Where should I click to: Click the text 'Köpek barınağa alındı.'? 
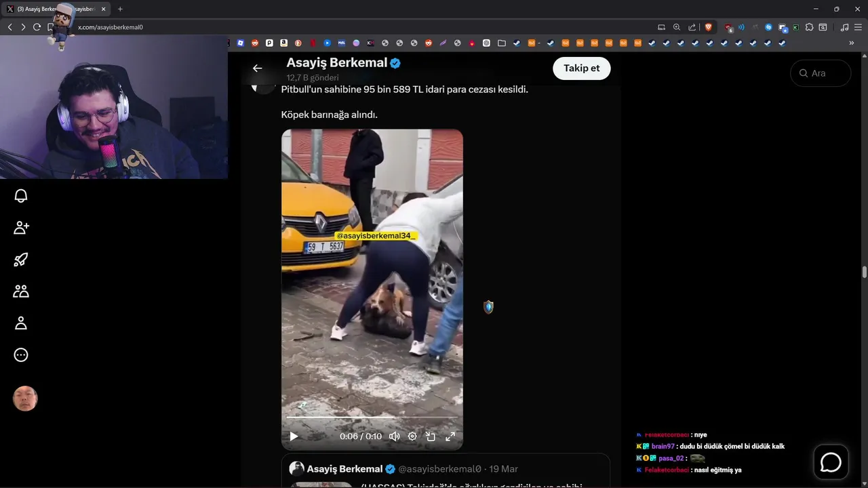tap(330, 115)
